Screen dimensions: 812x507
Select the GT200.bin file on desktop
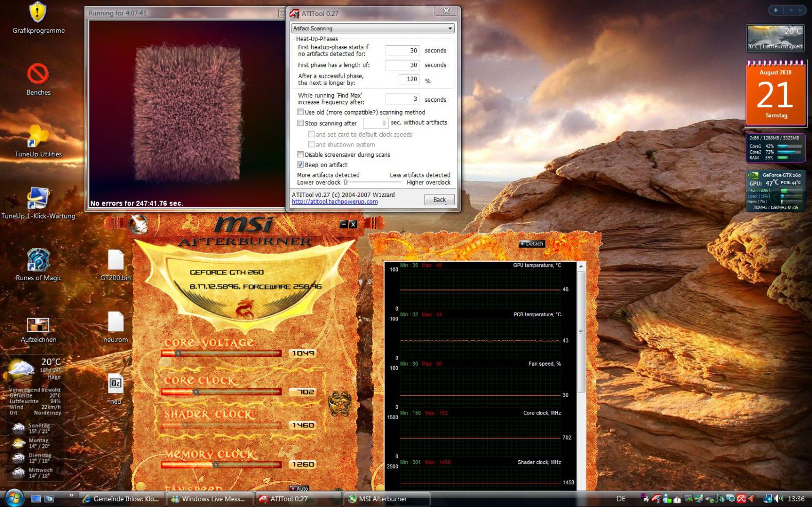tap(115, 260)
